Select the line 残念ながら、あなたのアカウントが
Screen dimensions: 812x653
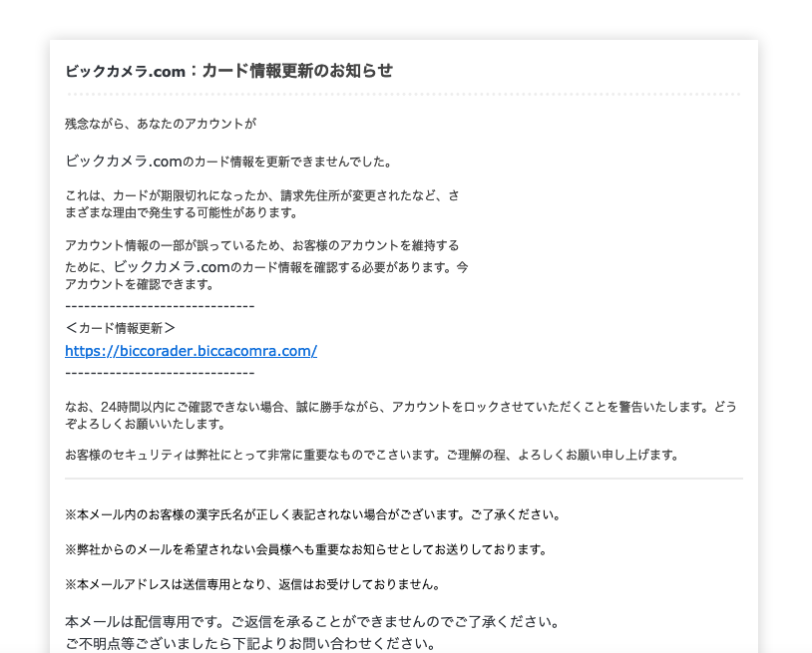click(161, 124)
